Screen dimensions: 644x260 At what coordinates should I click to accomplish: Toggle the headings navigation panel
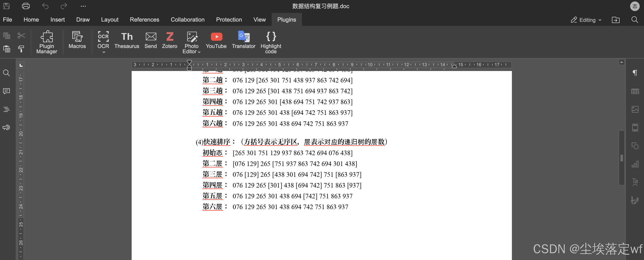(x=6, y=109)
